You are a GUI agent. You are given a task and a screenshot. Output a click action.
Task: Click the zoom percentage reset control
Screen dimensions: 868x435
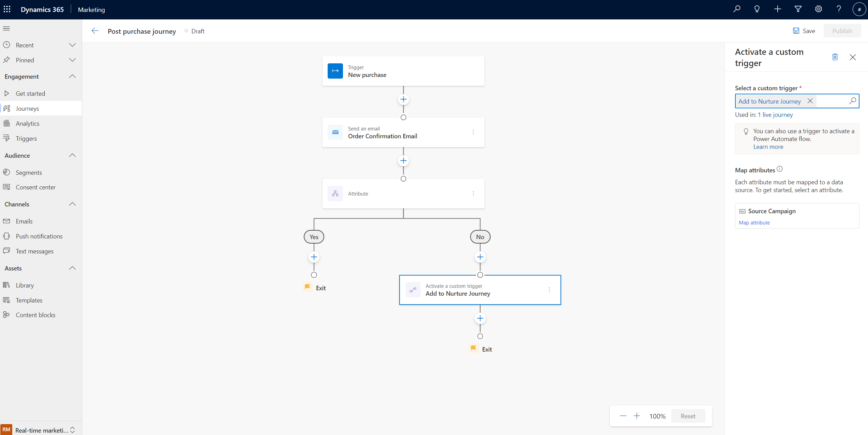[x=688, y=416]
